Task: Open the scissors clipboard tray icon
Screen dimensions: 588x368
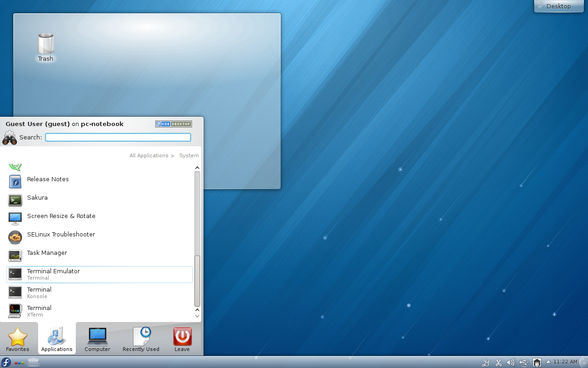Action: coord(498,362)
